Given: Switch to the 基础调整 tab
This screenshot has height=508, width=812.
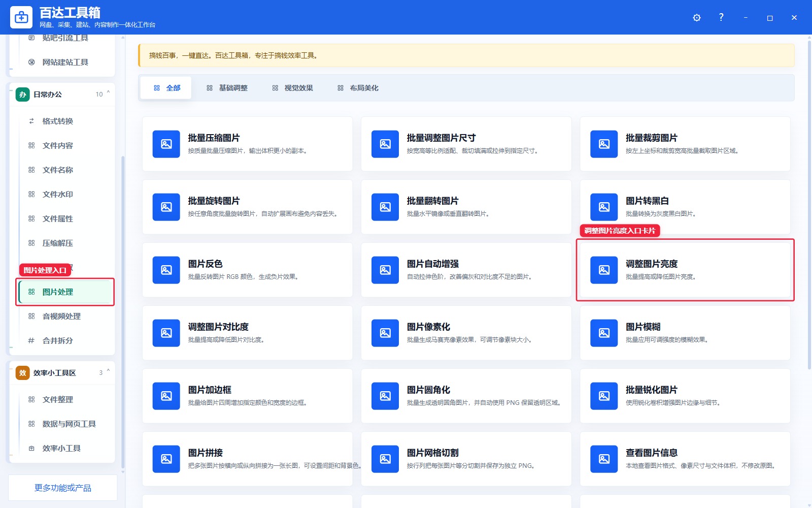Looking at the screenshot, I should click(x=227, y=88).
